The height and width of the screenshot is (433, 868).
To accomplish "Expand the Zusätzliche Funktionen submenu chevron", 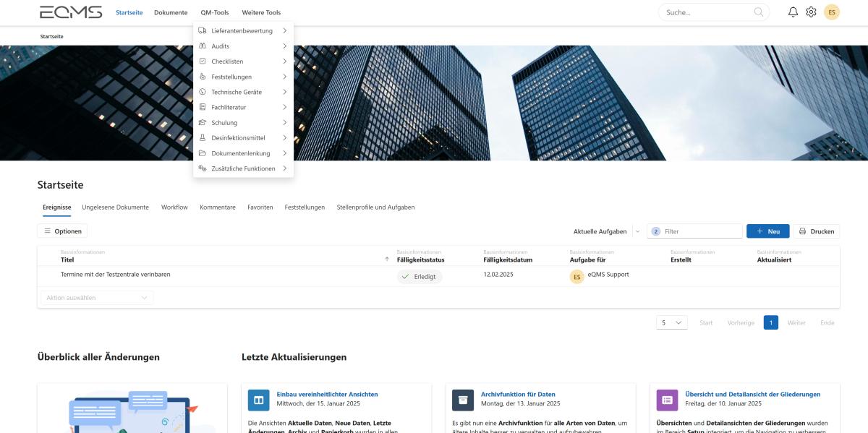I will (285, 168).
